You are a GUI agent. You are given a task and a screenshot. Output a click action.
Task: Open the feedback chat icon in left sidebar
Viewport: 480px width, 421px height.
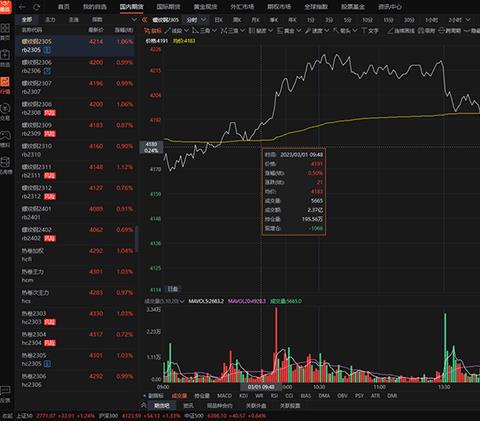point(5,390)
